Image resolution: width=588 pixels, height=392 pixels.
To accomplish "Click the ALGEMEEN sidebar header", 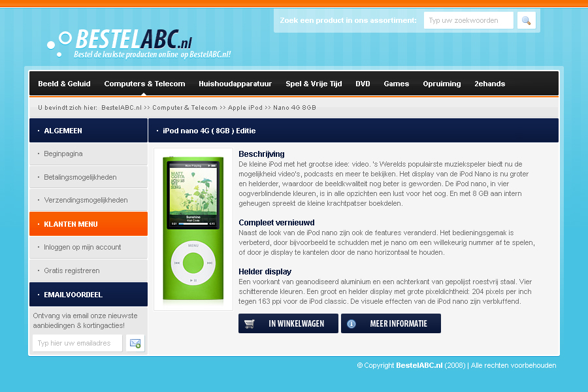I will point(88,131).
